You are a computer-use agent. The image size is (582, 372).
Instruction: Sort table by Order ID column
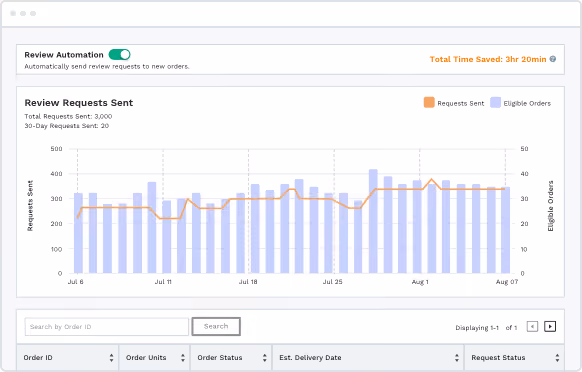point(111,358)
